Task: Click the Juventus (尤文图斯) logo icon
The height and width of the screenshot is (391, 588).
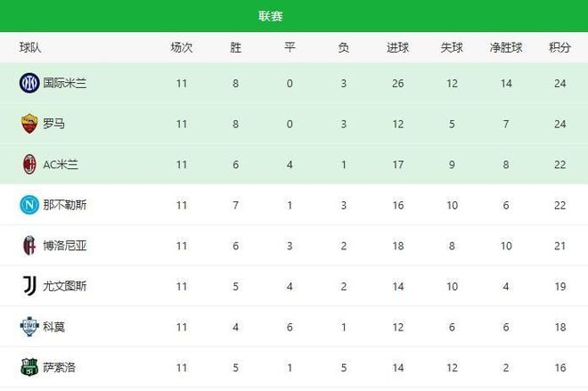Action: (x=29, y=286)
